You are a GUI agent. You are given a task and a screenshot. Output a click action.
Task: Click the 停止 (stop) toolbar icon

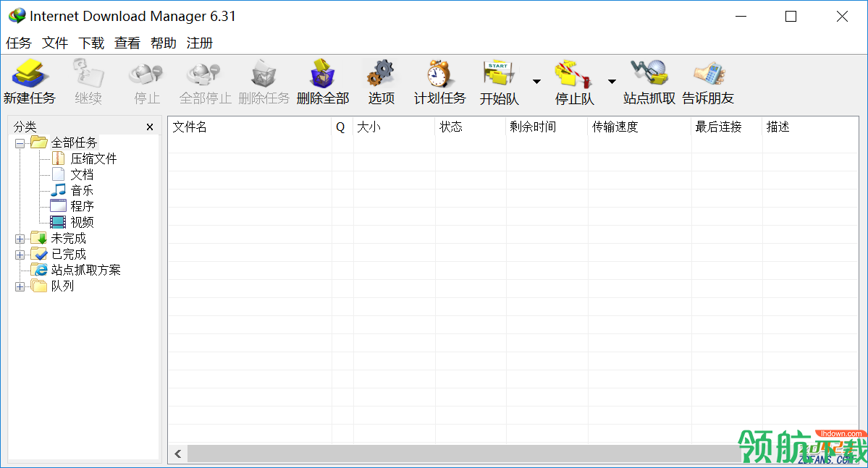point(146,74)
